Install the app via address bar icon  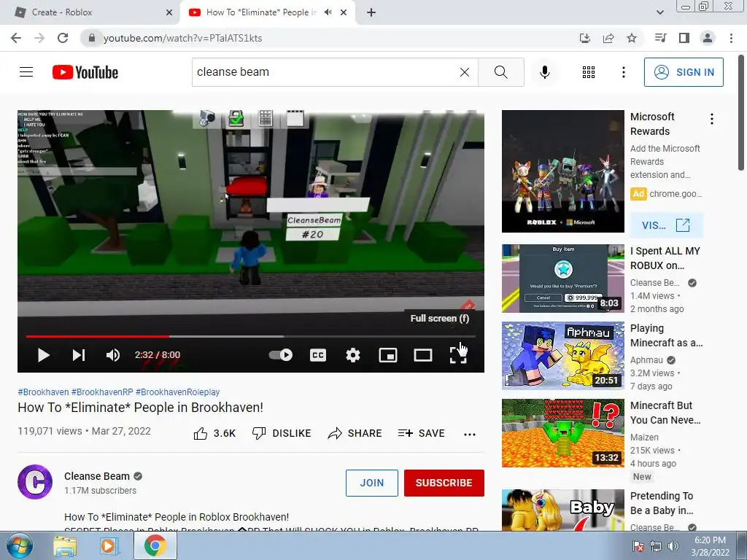click(584, 38)
